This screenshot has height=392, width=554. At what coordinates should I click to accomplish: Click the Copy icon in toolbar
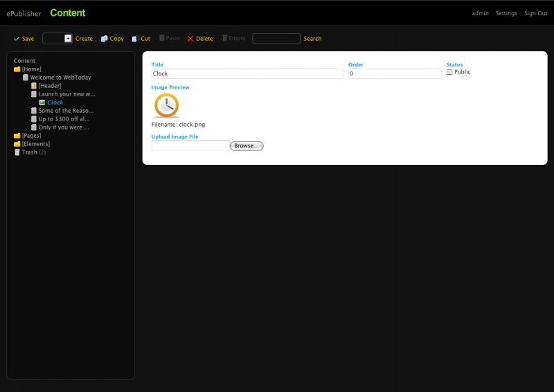tap(105, 39)
